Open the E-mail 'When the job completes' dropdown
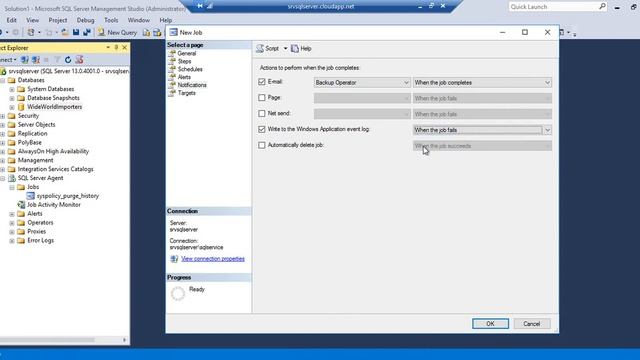Screen dimensions: 640x360 click(482, 82)
